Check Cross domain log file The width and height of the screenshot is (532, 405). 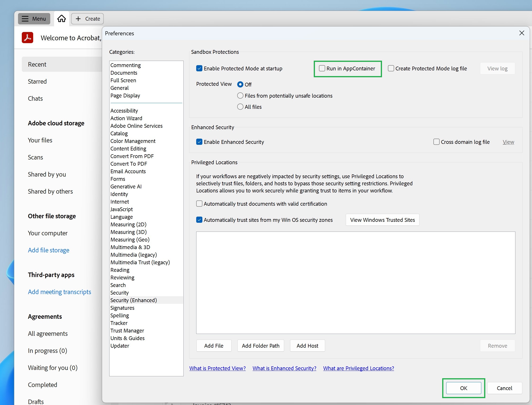coord(436,142)
